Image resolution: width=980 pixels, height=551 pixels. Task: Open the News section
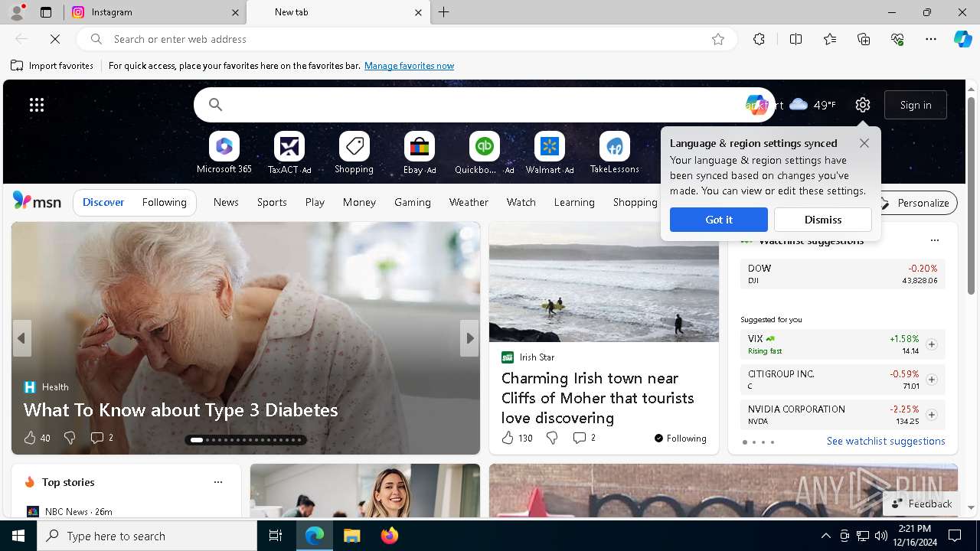point(226,202)
